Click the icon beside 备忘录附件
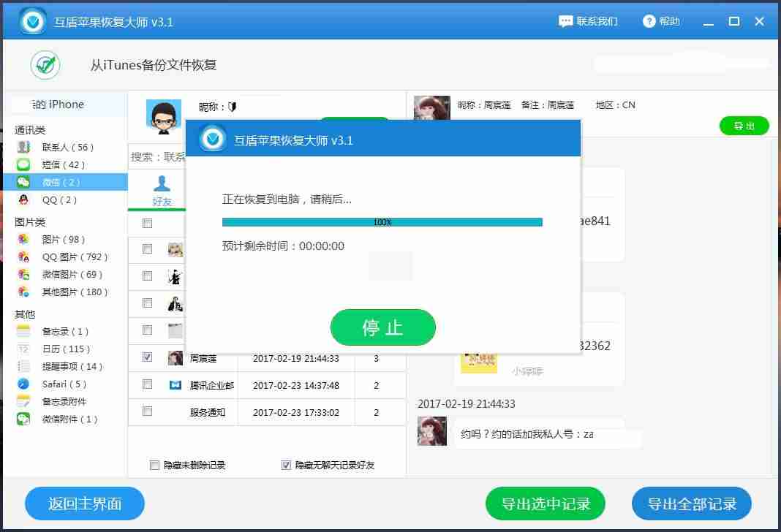The image size is (781, 532). (23, 401)
